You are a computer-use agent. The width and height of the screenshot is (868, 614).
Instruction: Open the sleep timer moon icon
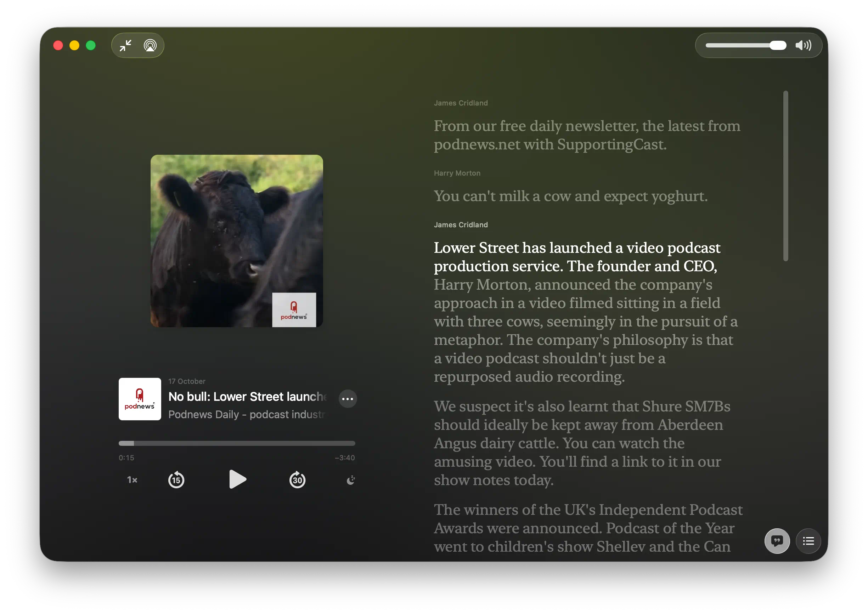[351, 480]
